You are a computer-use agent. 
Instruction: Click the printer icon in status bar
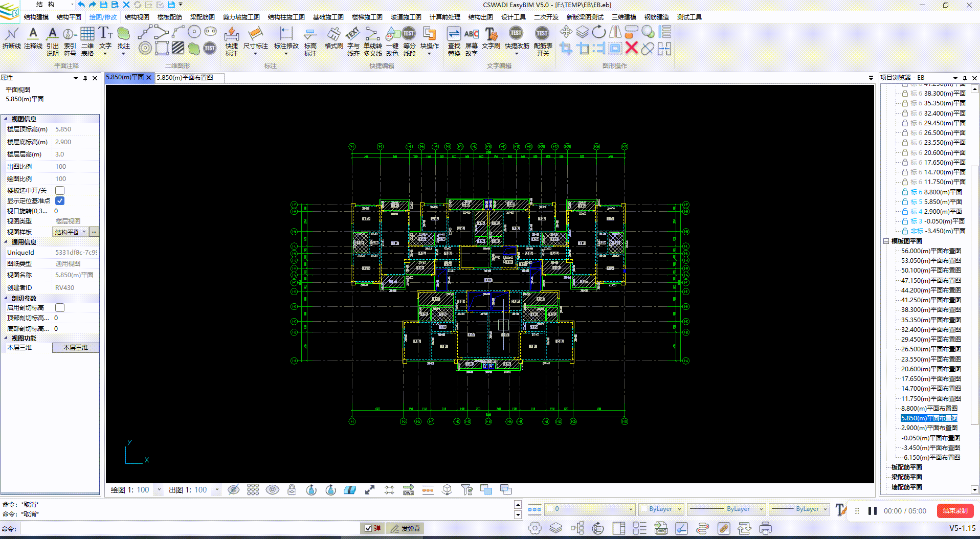click(765, 528)
